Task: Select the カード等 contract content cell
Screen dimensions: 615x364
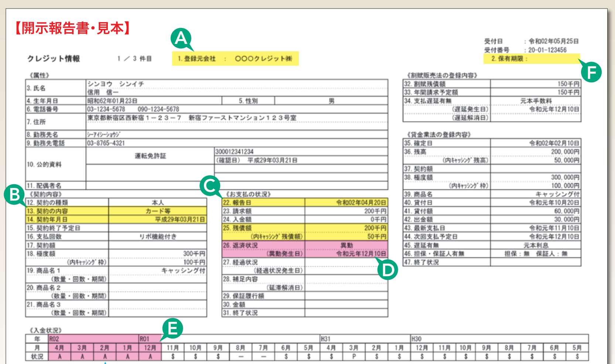Action: (x=158, y=210)
